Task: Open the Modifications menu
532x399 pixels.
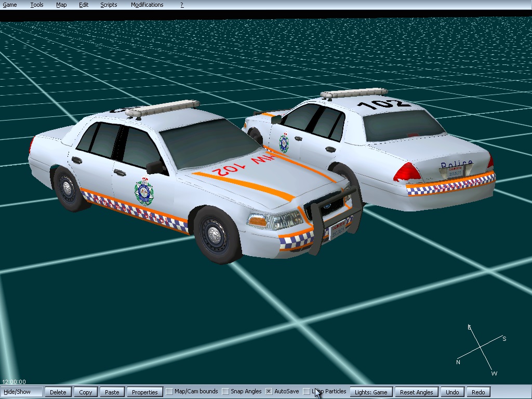Action: [147, 5]
